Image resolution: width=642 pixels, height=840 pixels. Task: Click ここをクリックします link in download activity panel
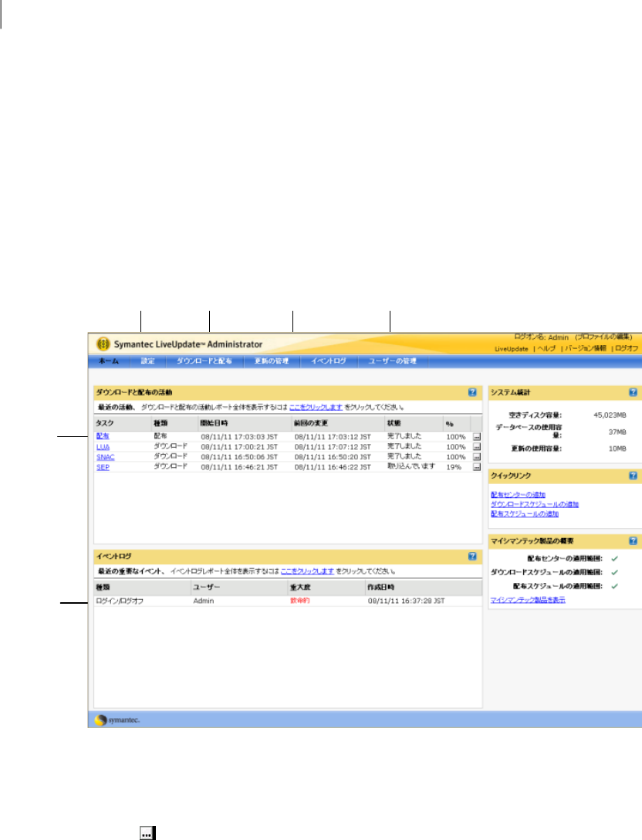coord(316,407)
